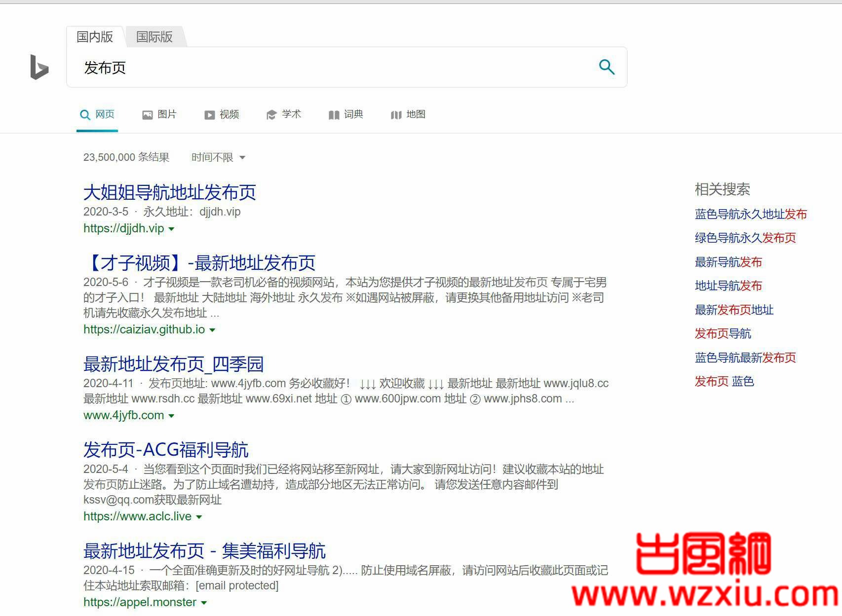Switch to the 国内版 tab
This screenshot has height=616, width=842.
[x=95, y=37]
